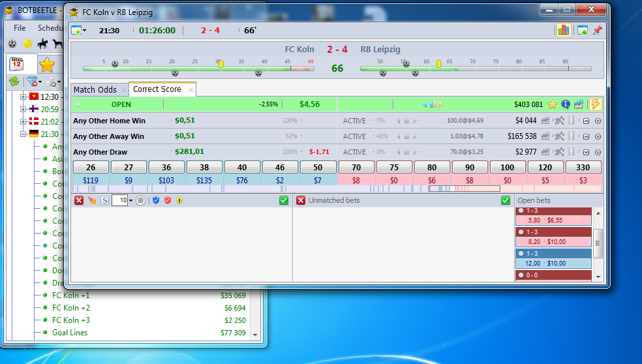Edit the stake value field showing 10
This screenshot has width=642, height=364.
(x=119, y=200)
